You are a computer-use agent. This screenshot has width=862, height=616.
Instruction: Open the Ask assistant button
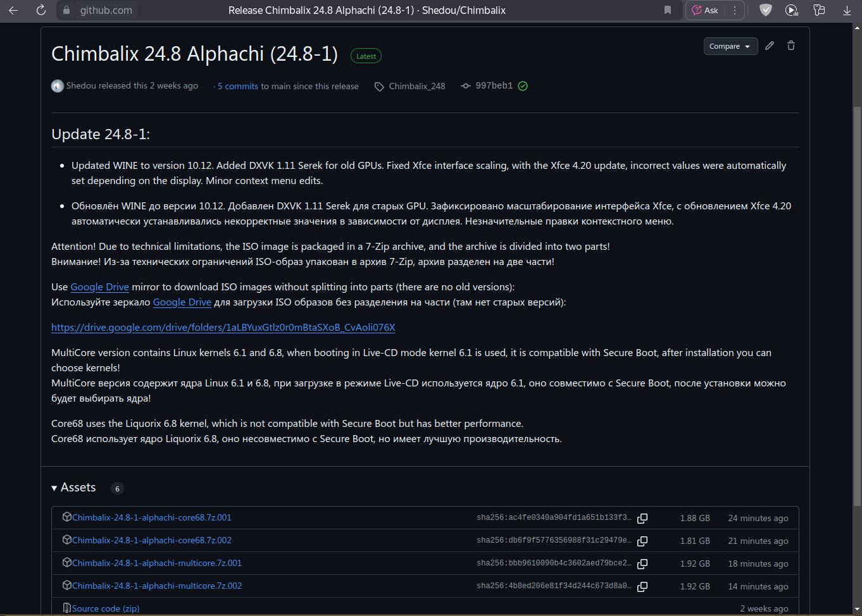[705, 10]
